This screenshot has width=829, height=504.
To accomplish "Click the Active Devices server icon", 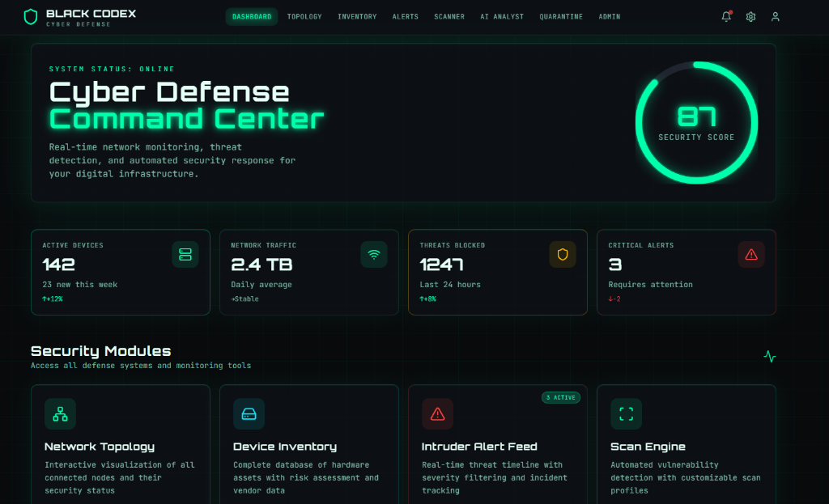I will [185, 255].
